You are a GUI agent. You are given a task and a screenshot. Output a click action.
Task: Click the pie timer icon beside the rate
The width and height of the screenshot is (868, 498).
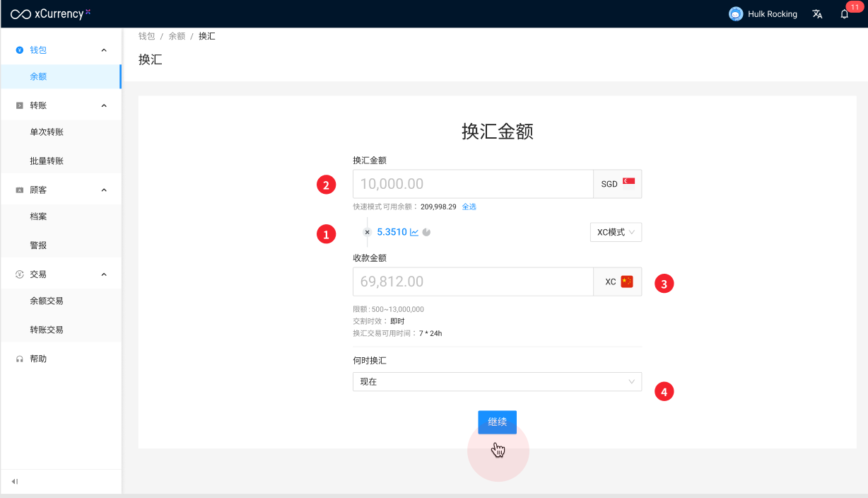point(427,232)
